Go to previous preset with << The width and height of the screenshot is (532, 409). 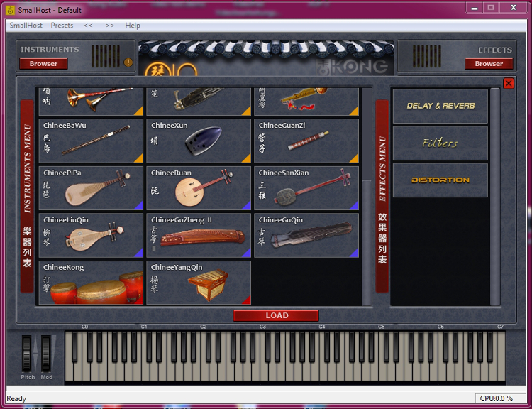(x=88, y=26)
